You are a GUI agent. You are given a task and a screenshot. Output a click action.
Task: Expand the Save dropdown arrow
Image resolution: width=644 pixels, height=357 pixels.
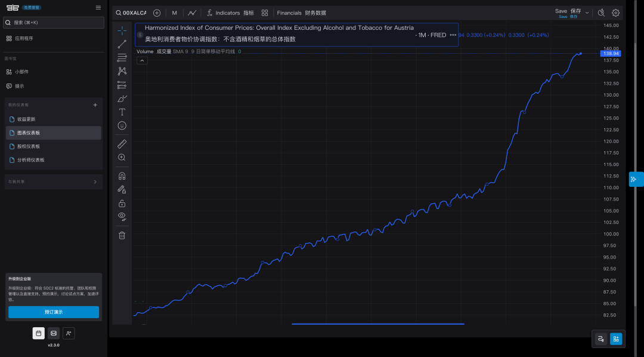[587, 13]
